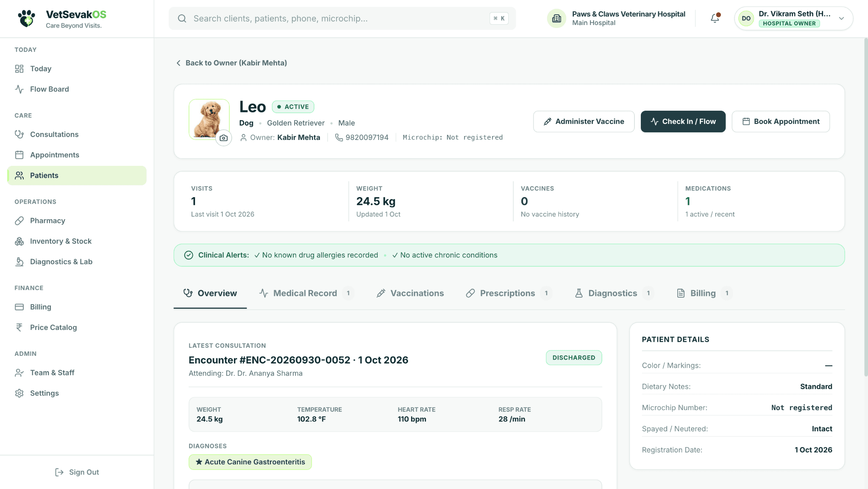Click the search magnifier icon
Image resolution: width=868 pixels, height=489 pixels.
(182, 18)
